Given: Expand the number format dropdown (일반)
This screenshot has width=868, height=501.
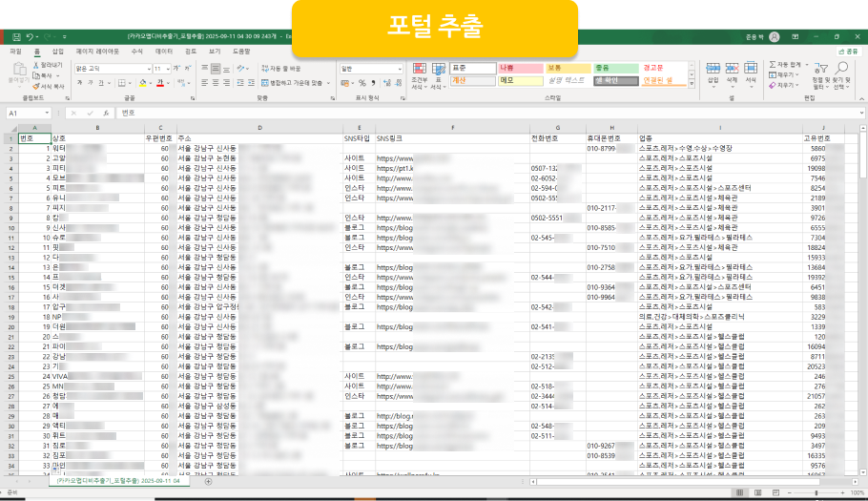Looking at the screenshot, I should tap(400, 69).
